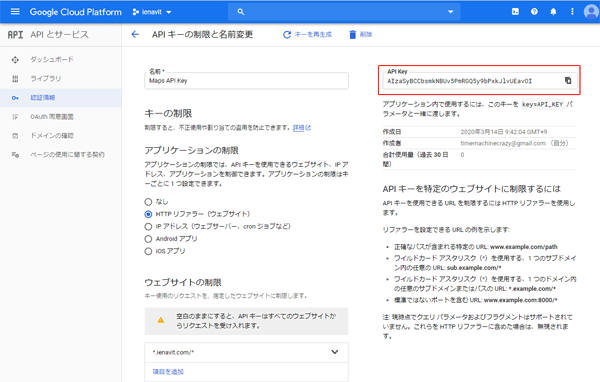Click the domain verification icon in sidebar

tap(15, 135)
